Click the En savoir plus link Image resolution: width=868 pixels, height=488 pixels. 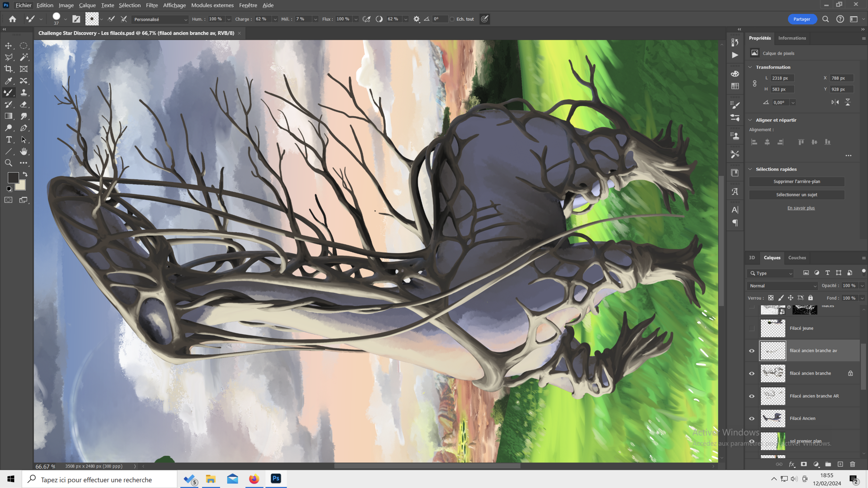pos(801,208)
